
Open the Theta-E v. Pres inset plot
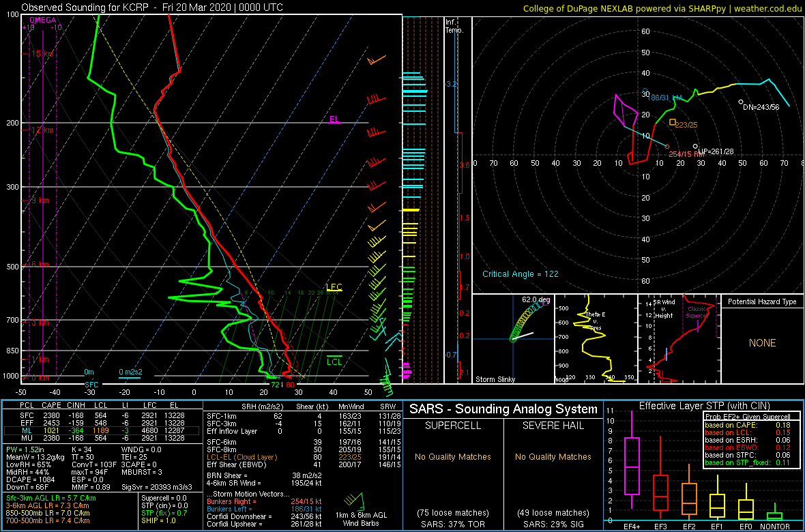pos(596,339)
